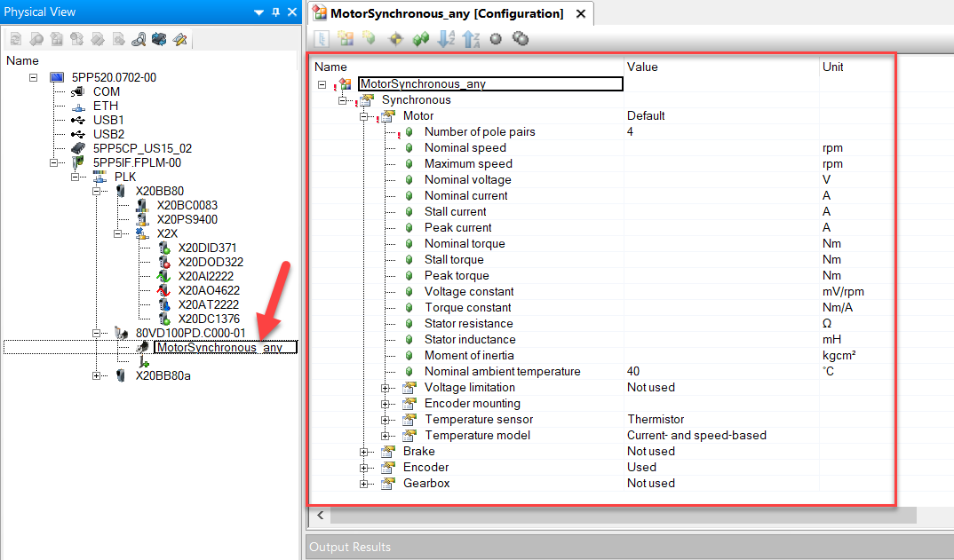954x560 pixels.
Task: Expand the Voltage limitation group
Action: [386, 388]
